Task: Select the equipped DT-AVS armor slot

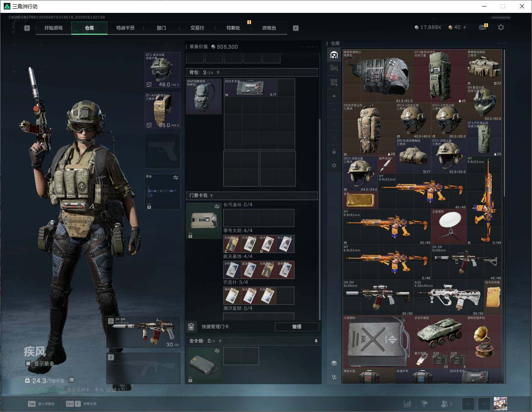Action: tap(162, 110)
